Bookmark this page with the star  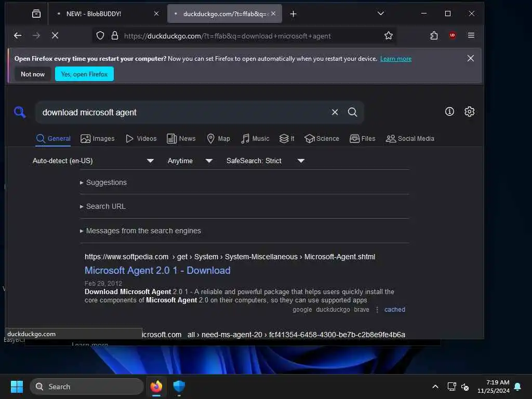click(389, 36)
